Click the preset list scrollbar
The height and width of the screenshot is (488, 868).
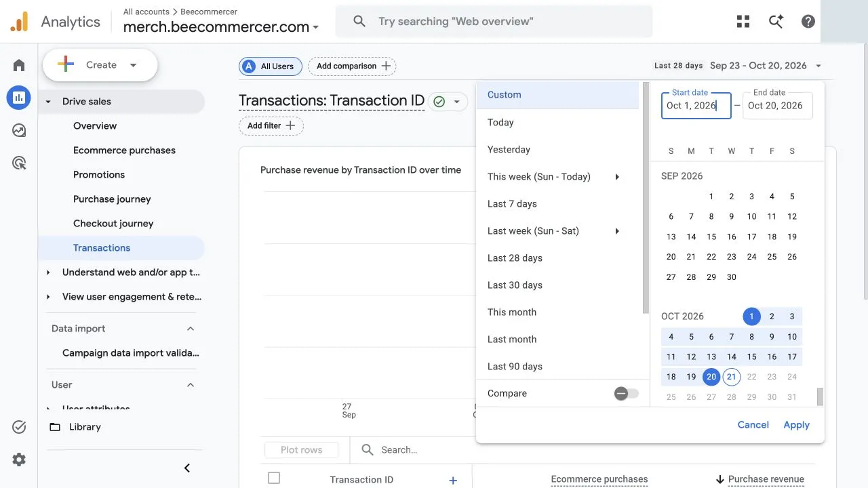click(646, 198)
